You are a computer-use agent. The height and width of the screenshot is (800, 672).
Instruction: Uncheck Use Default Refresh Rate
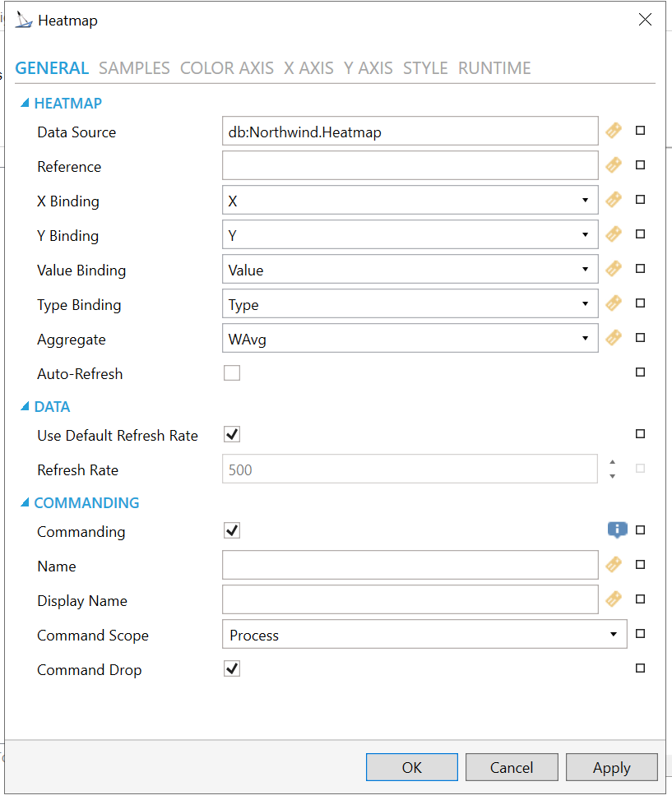click(x=232, y=434)
